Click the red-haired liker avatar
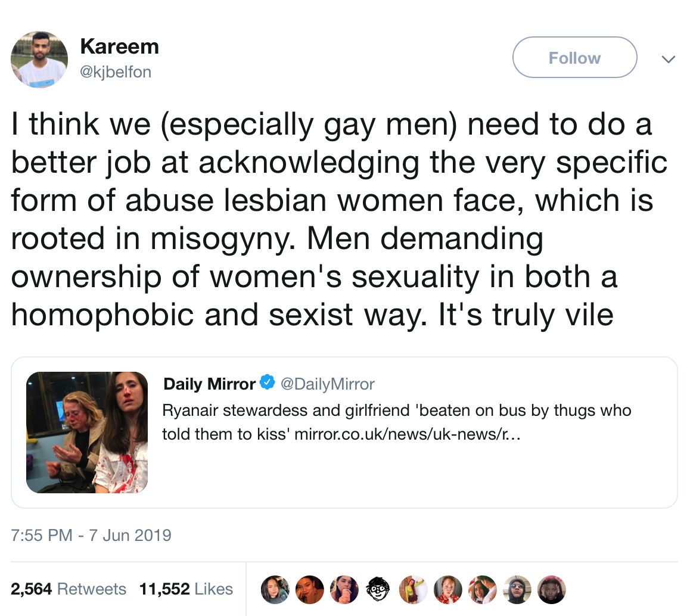The height and width of the screenshot is (616, 690). (x=448, y=589)
